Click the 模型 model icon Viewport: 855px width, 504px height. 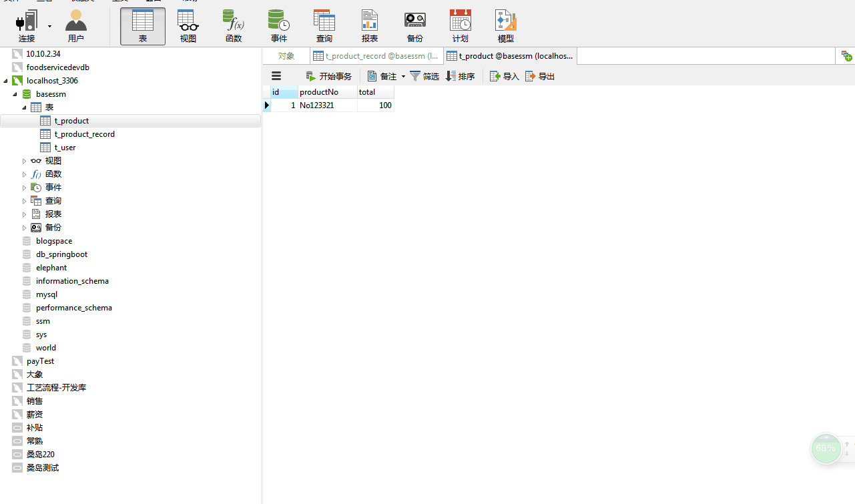click(506, 27)
